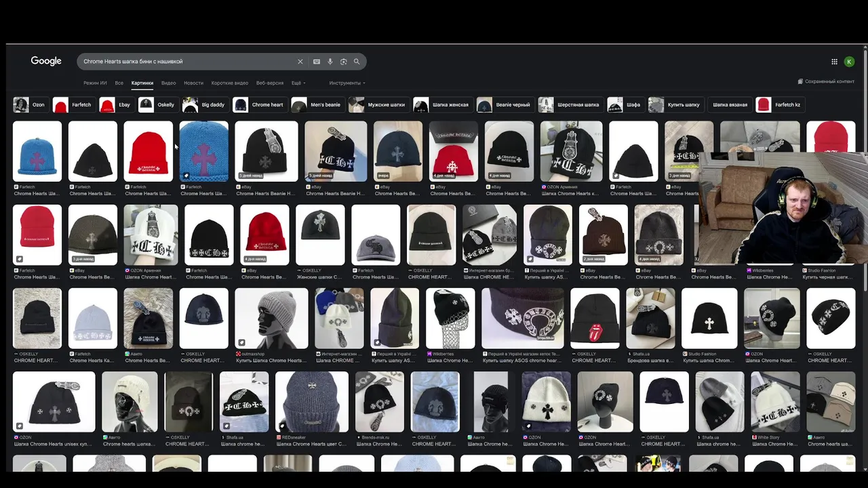868x488 pixels.
Task: Open the Google account avatar K
Action: 849,62
